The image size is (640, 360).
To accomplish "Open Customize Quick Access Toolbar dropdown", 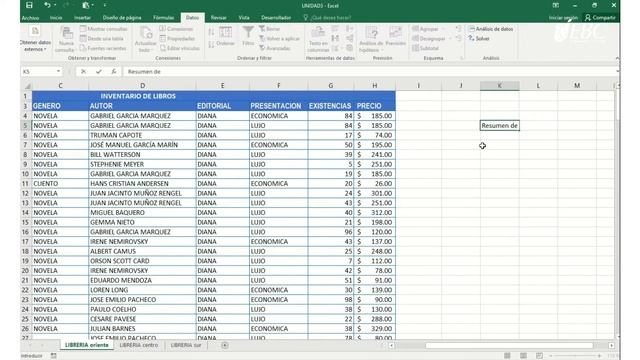I will click(105, 5).
